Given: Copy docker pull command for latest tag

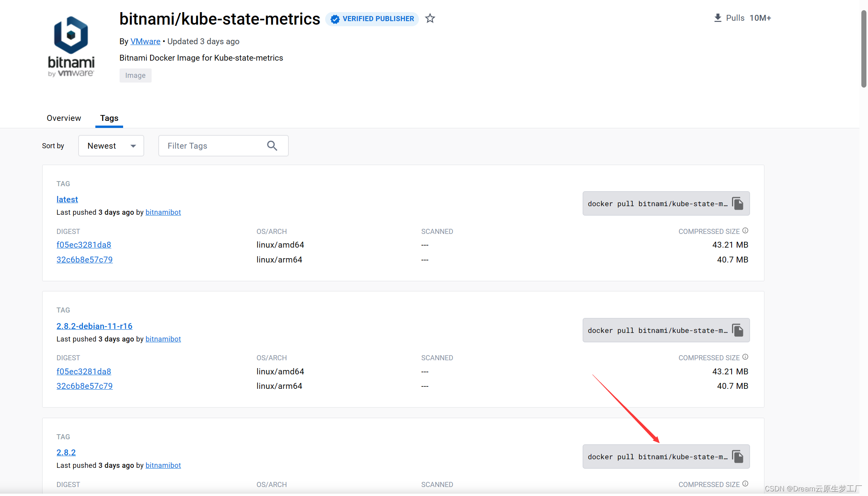Looking at the screenshot, I should tap(737, 203).
